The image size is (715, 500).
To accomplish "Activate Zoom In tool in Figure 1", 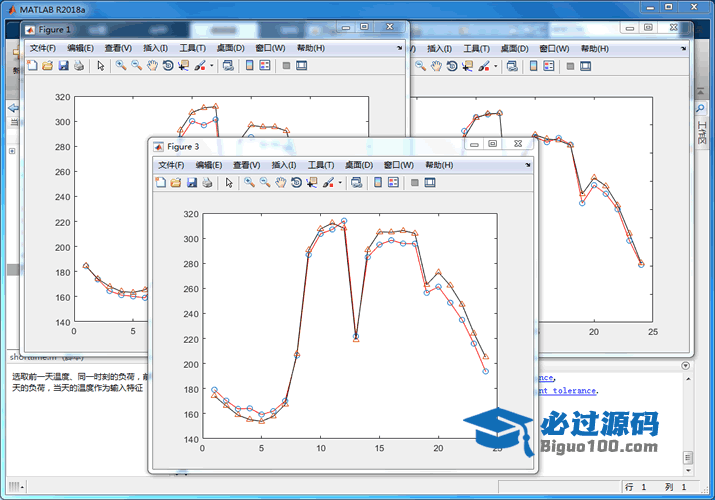I will pyautogui.click(x=121, y=66).
